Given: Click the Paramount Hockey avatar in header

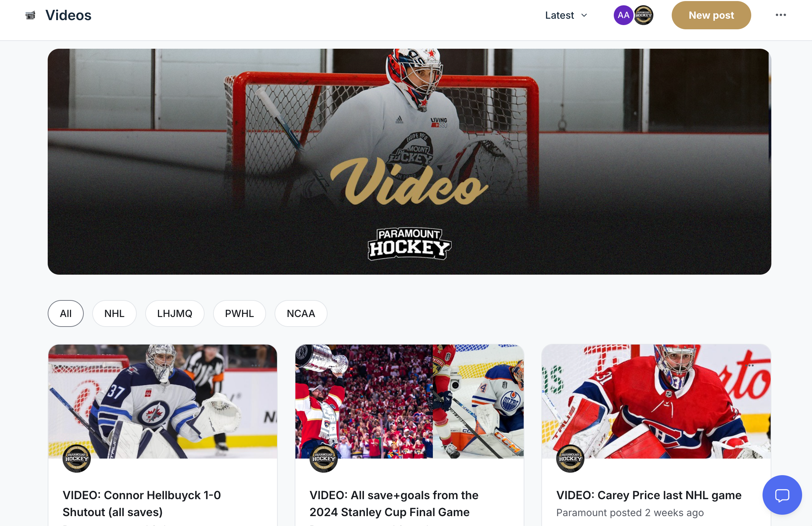Looking at the screenshot, I should pyautogui.click(x=643, y=15).
